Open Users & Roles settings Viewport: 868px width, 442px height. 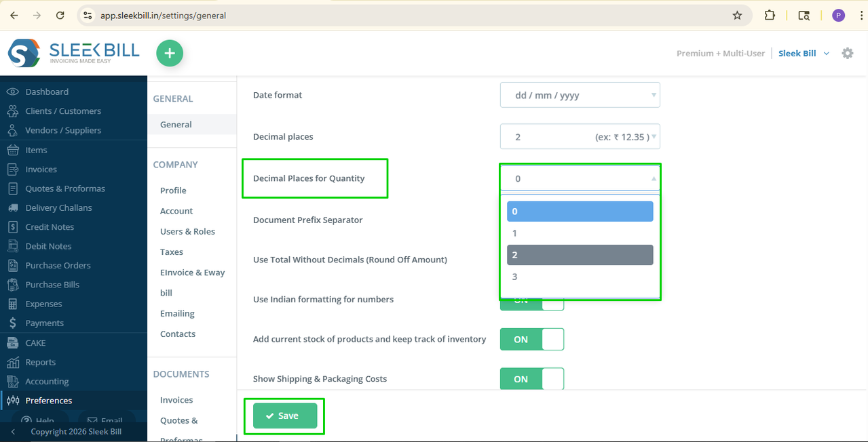[x=187, y=231]
